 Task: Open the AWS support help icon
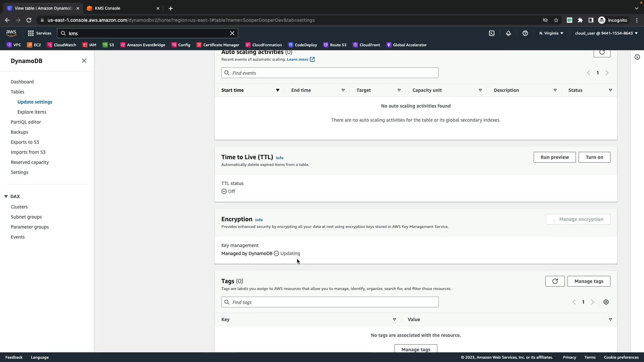[x=525, y=33]
